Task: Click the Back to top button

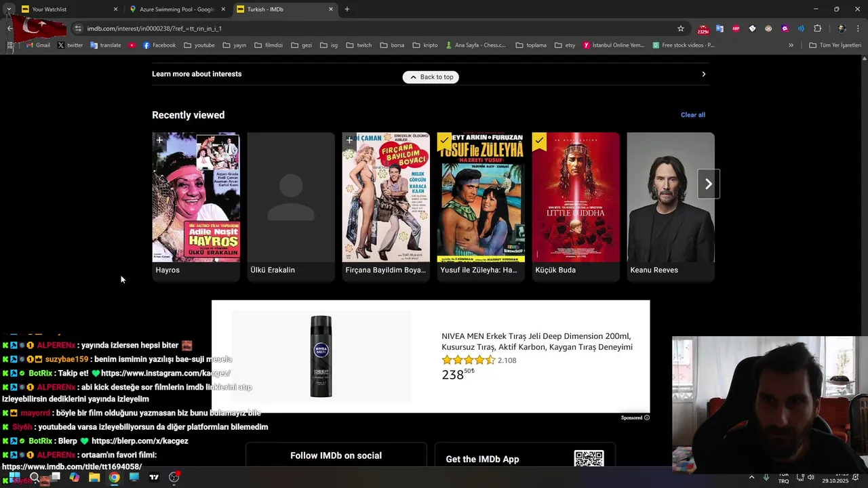Action: [431, 77]
